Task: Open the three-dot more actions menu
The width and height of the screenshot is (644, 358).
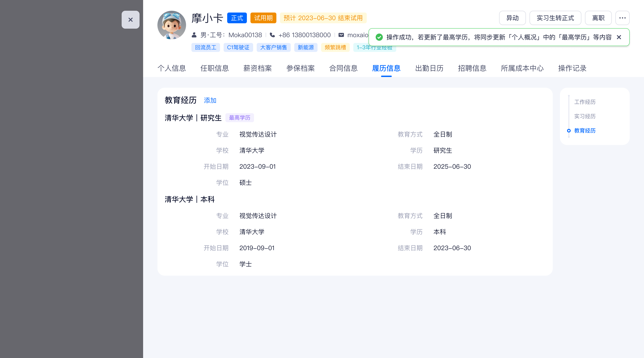Action: [622, 18]
